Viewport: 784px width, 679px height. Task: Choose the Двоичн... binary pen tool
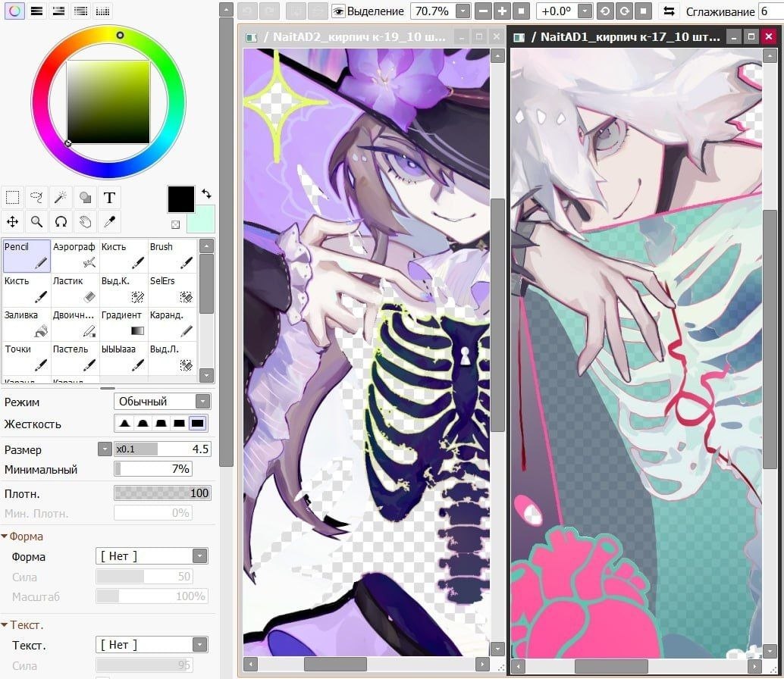click(74, 324)
